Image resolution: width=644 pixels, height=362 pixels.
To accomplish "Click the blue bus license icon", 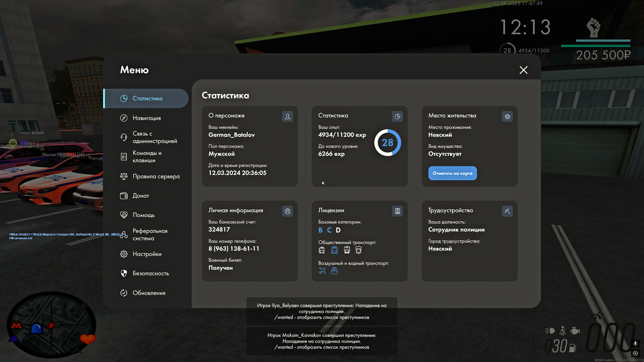I will (x=334, y=250).
